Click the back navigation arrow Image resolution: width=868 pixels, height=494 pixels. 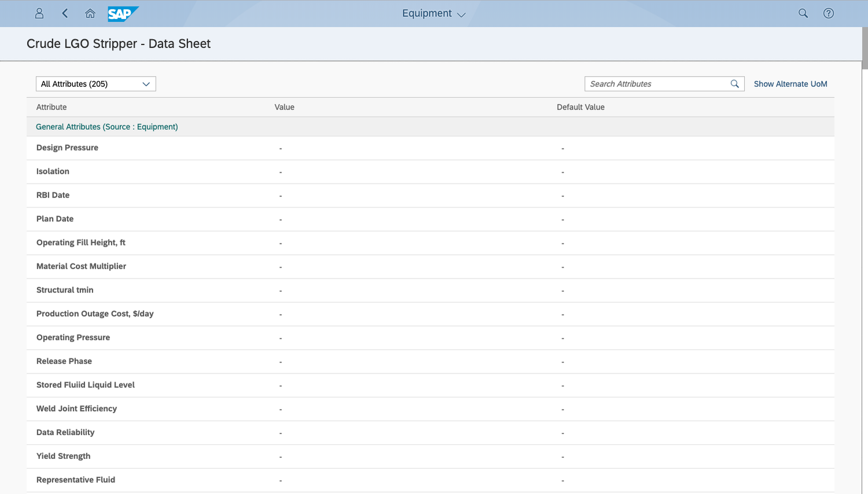coord(64,13)
